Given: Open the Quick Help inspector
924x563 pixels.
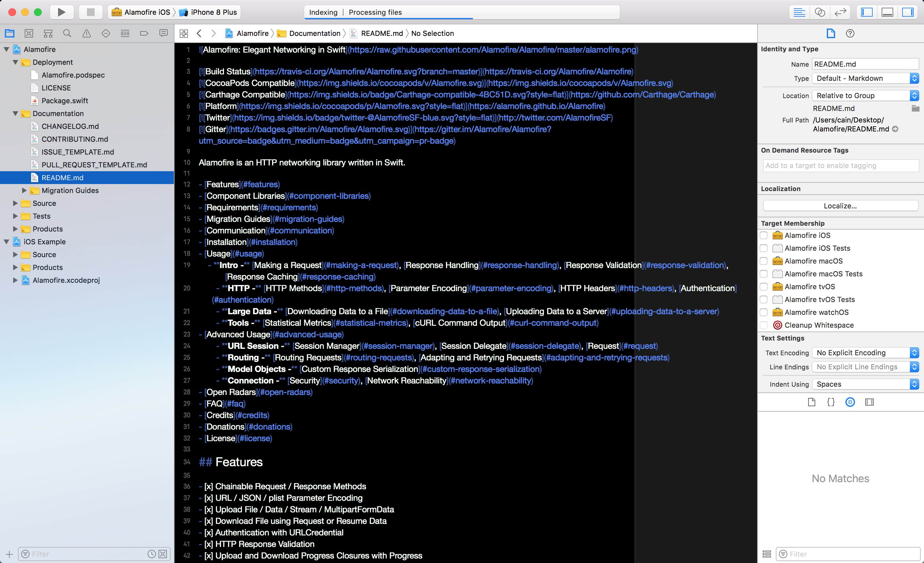Looking at the screenshot, I should click(x=850, y=33).
